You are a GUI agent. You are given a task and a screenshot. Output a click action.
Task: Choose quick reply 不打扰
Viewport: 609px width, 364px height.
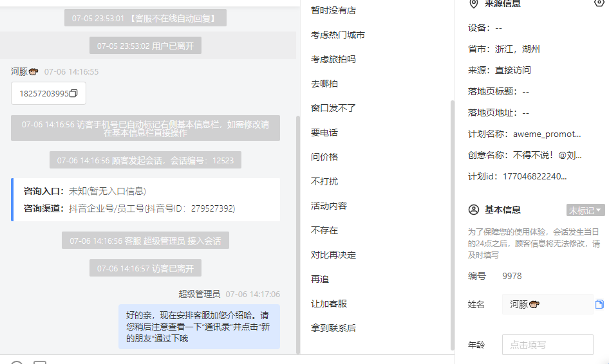(x=324, y=181)
